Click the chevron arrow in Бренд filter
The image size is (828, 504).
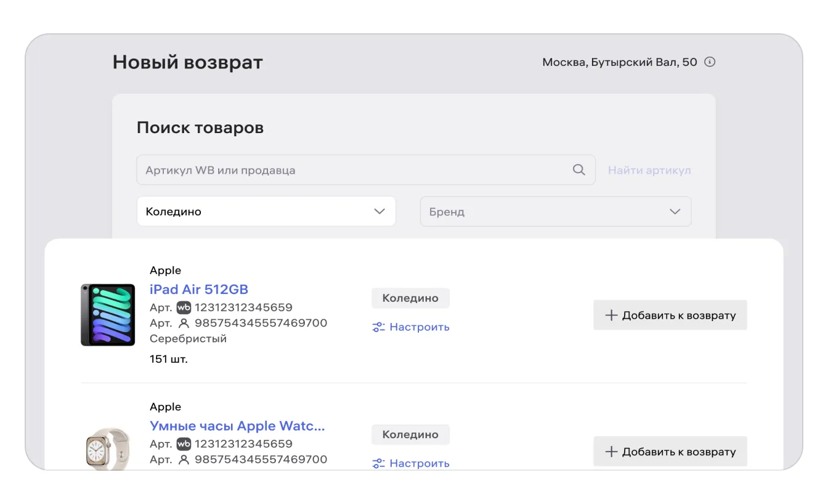point(675,211)
